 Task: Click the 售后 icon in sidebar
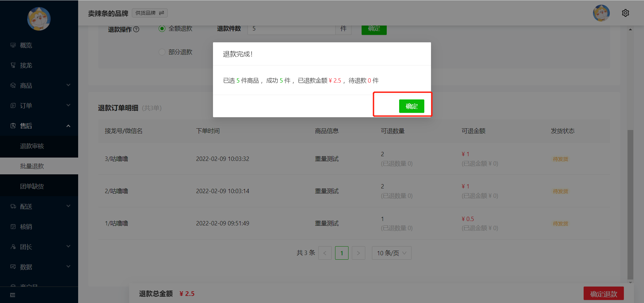13,126
